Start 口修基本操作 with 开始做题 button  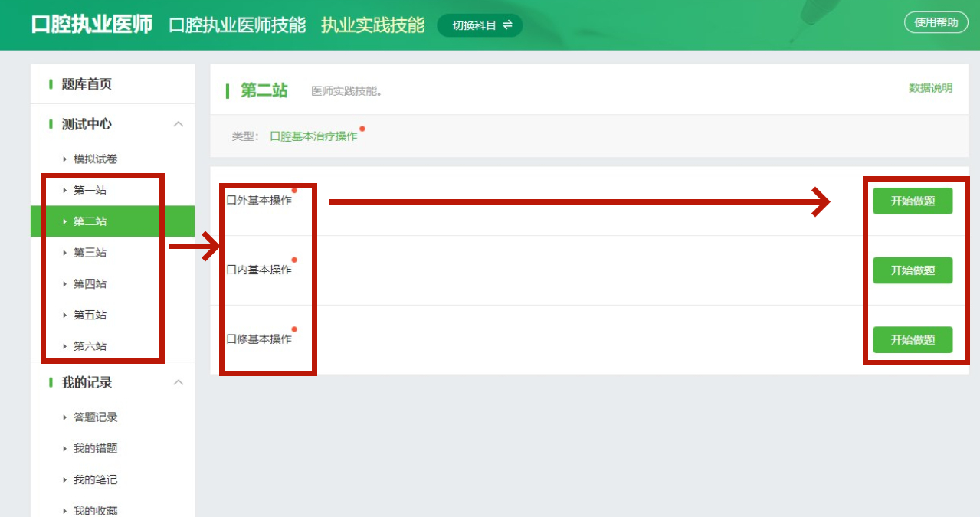point(913,340)
